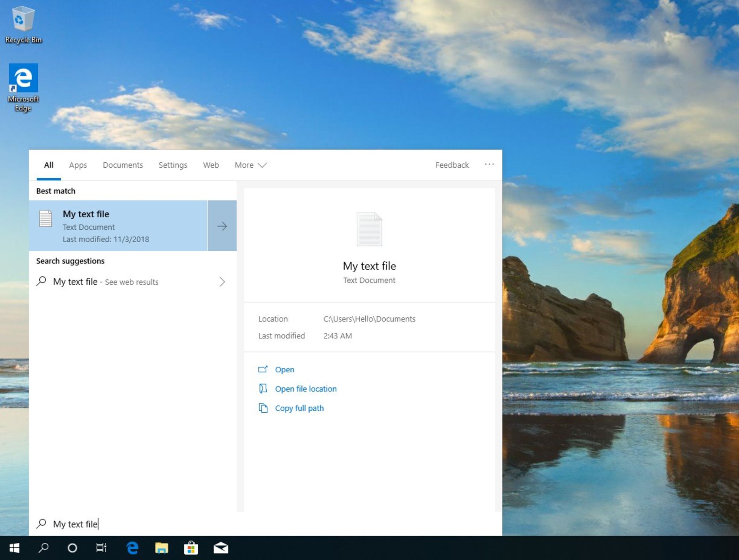Open the Mail app from the taskbar

click(220, 548)
